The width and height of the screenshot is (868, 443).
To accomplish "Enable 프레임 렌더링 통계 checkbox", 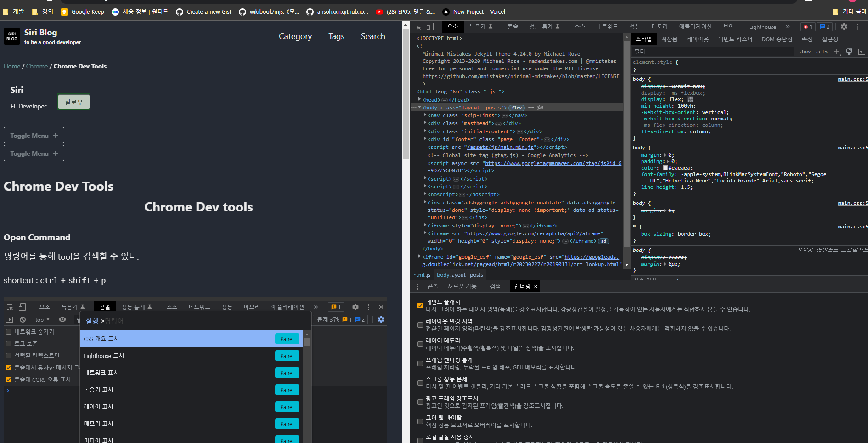I will click(420, 363).
